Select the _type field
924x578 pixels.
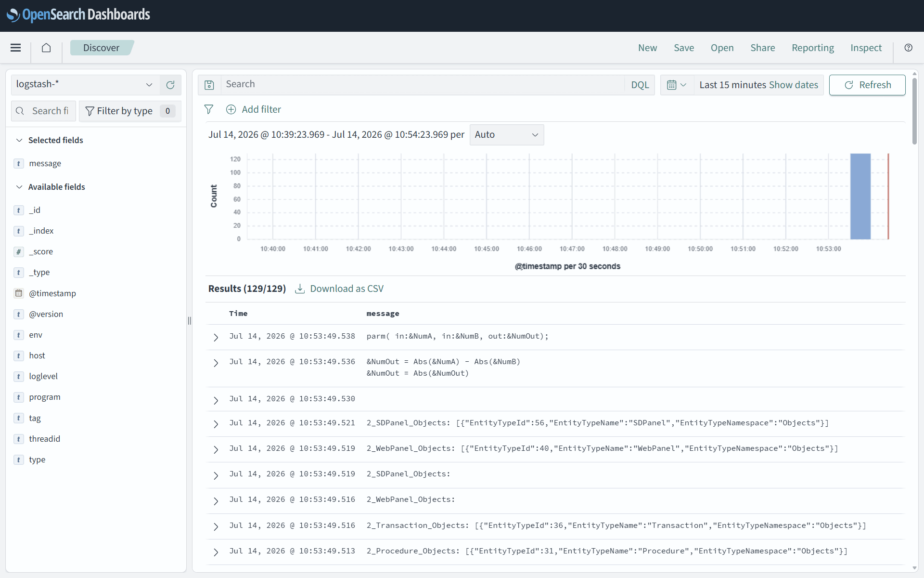39,272
